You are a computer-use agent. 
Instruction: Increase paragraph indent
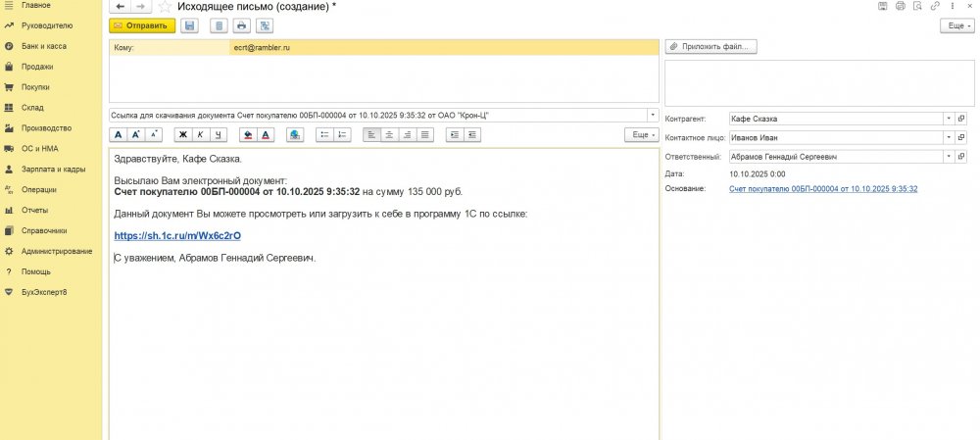coord(456,134)
